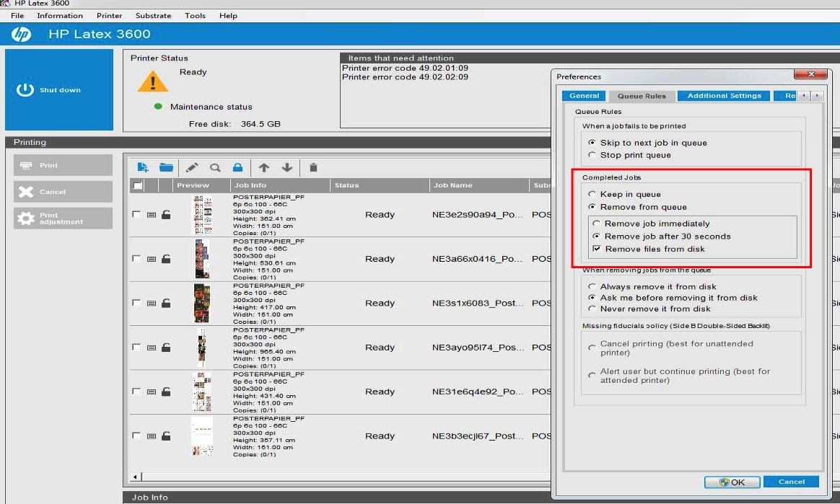Tick checkbox for job NE3e2s90a94_Po...

click(x=136, y=214)
